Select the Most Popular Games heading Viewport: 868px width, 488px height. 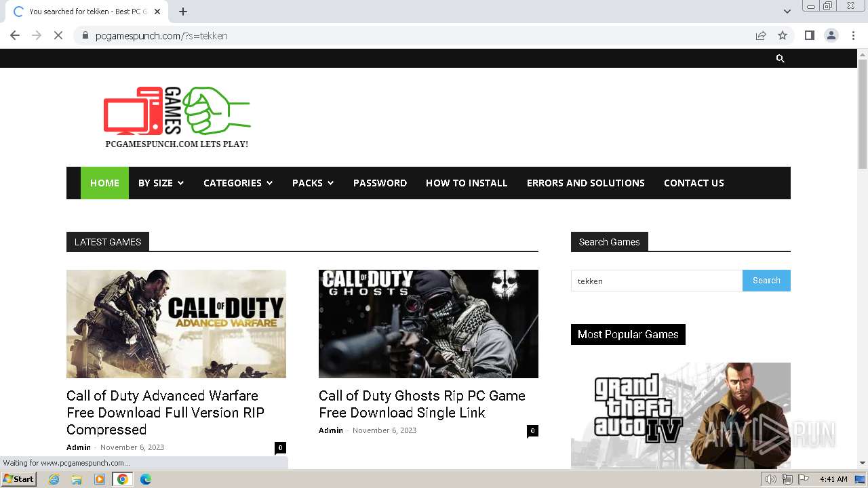point(628,334)
